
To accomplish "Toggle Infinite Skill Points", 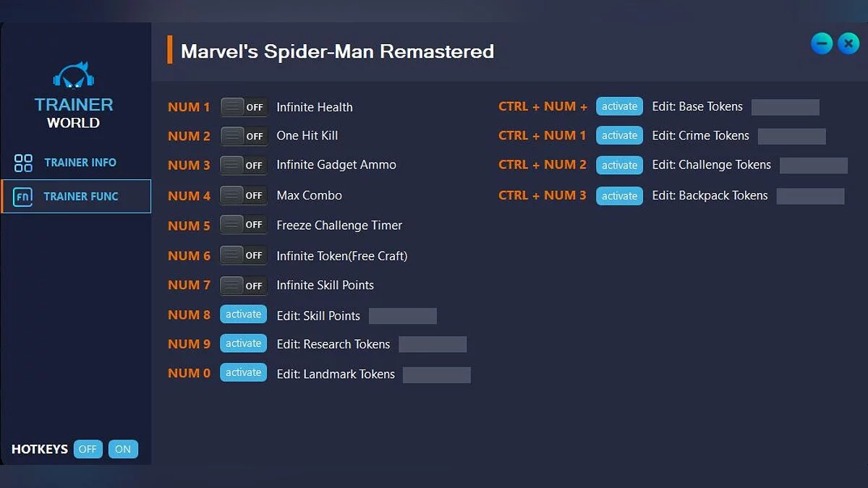I will (243, 284).
